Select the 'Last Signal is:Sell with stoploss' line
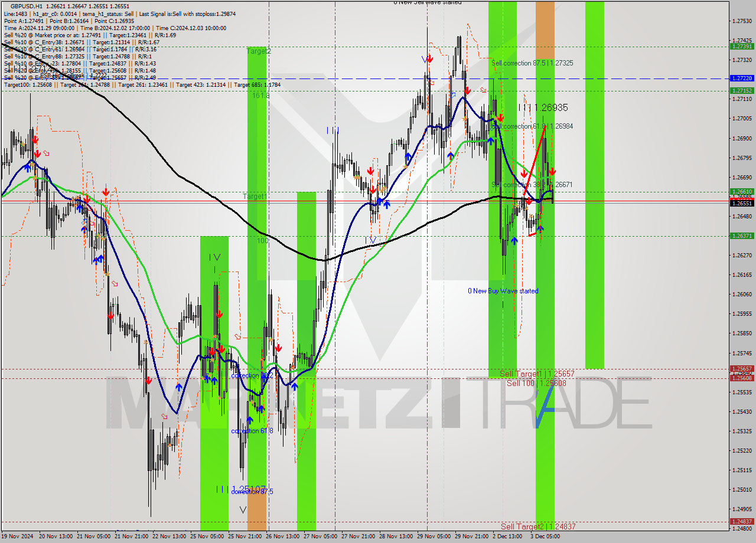The width and height of the screenshot is (756, 543). (188, 13)
